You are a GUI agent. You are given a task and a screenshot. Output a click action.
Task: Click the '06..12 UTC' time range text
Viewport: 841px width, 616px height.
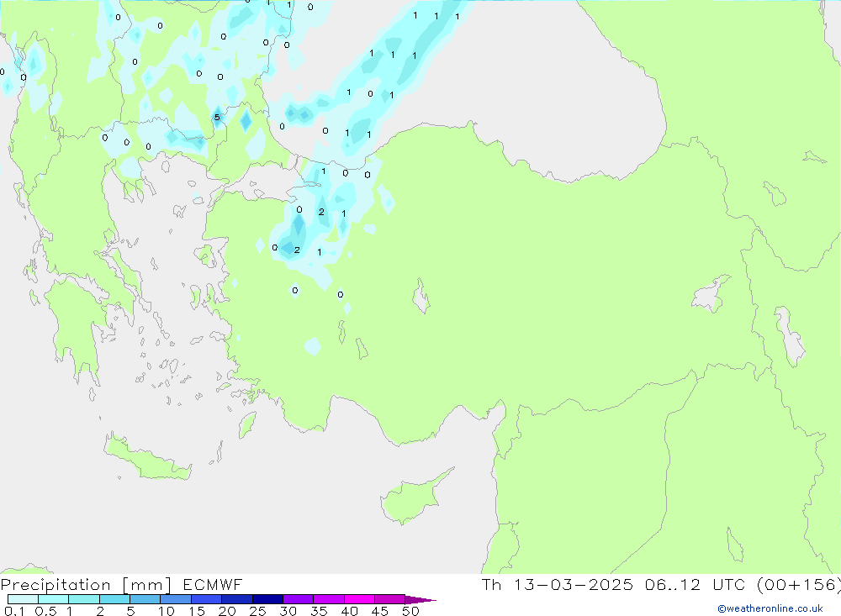696,585
